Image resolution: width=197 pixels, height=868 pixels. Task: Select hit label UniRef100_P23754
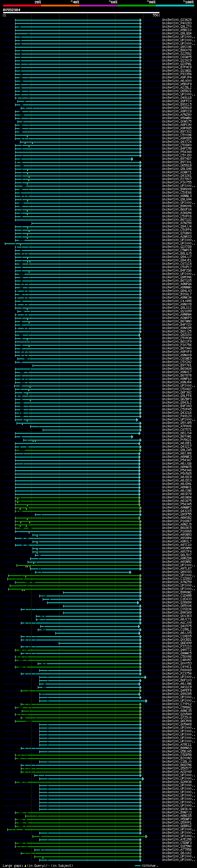pos(177,674)
